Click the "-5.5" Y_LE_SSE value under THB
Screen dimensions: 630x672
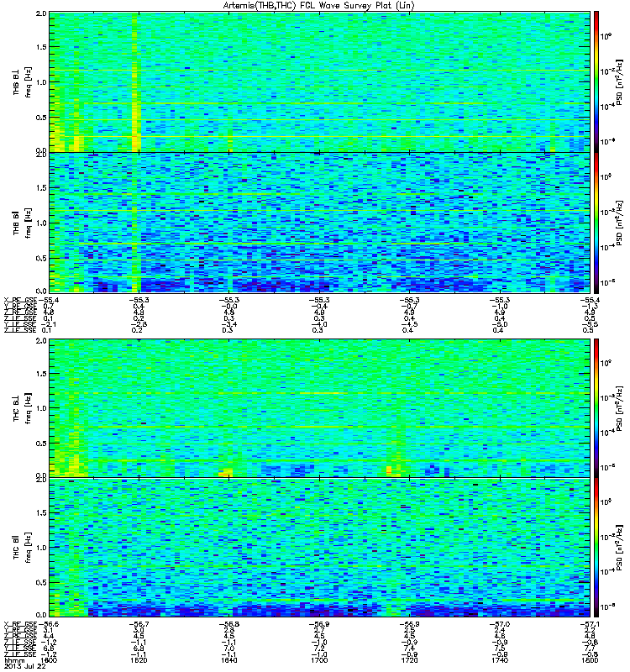[591, 324]
